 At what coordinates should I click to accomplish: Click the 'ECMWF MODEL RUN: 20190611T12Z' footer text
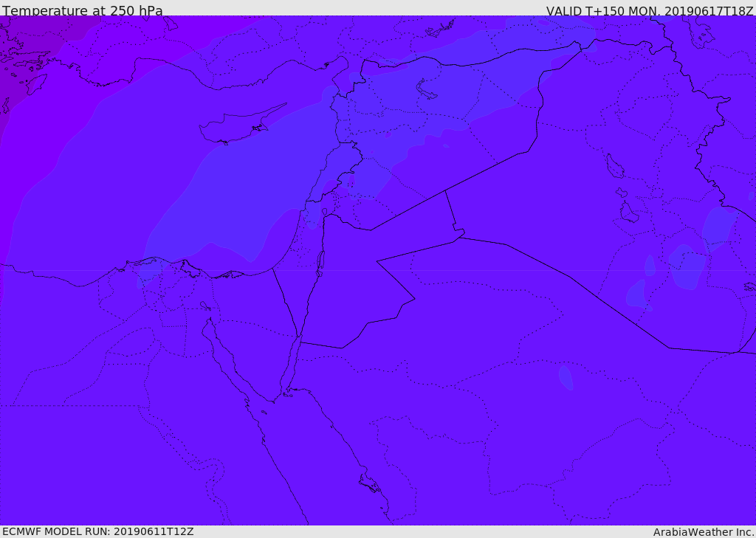pyautogui.click(x=98, y=531)
